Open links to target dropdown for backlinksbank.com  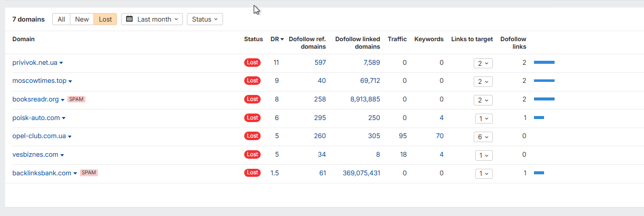point(484,173)
